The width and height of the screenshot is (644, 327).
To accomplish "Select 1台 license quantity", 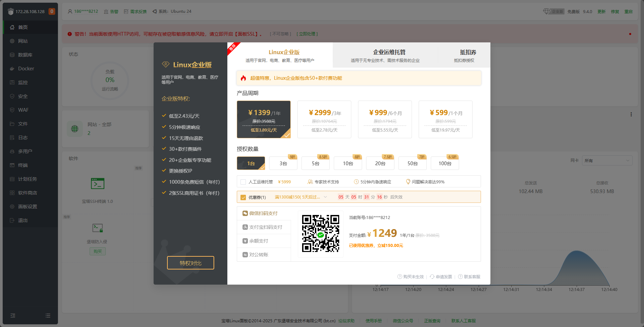I will click(x=251, y=163).
